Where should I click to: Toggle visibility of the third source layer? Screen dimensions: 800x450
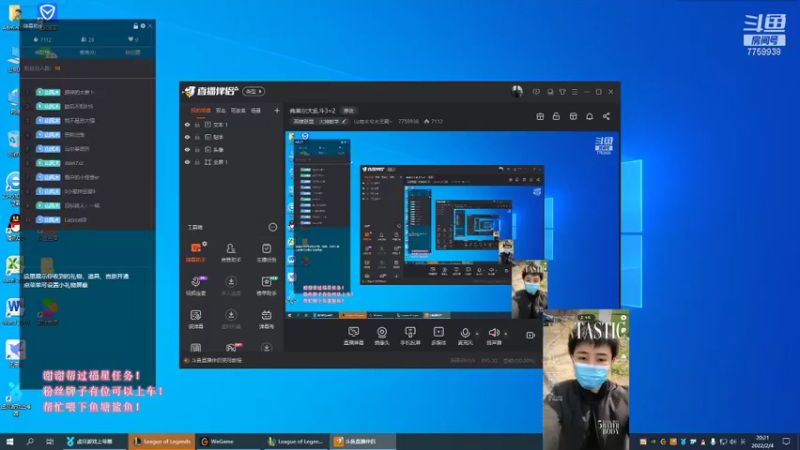tap(187, 149)
